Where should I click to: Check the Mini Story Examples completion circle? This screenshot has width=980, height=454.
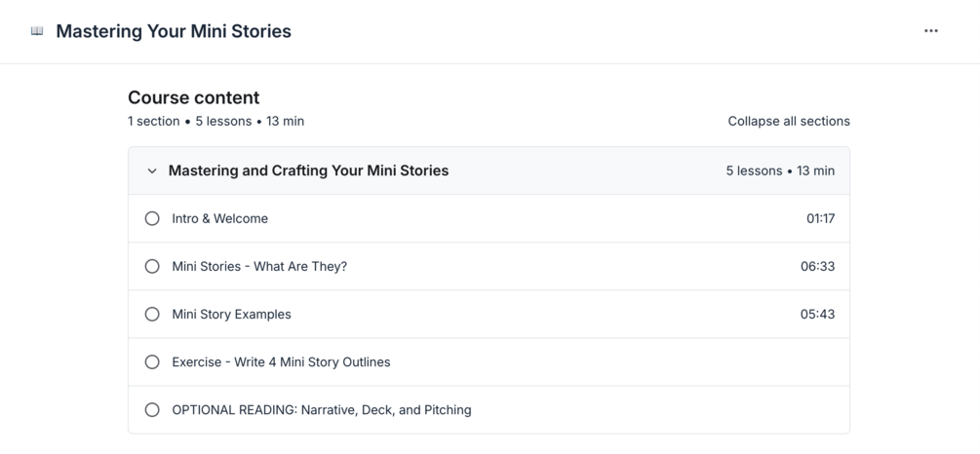[152, 314]
